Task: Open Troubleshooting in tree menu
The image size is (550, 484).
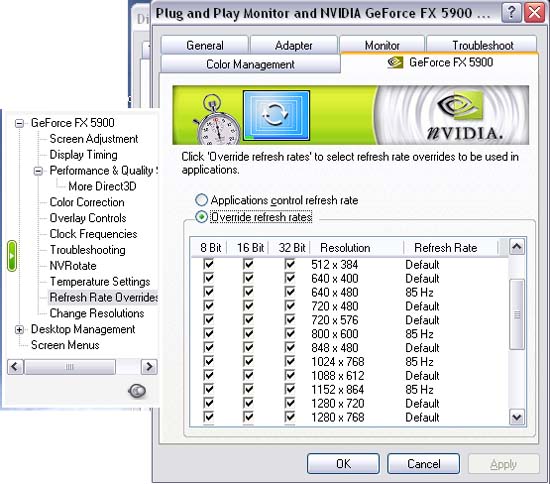Action: click(x=88, y=250)
